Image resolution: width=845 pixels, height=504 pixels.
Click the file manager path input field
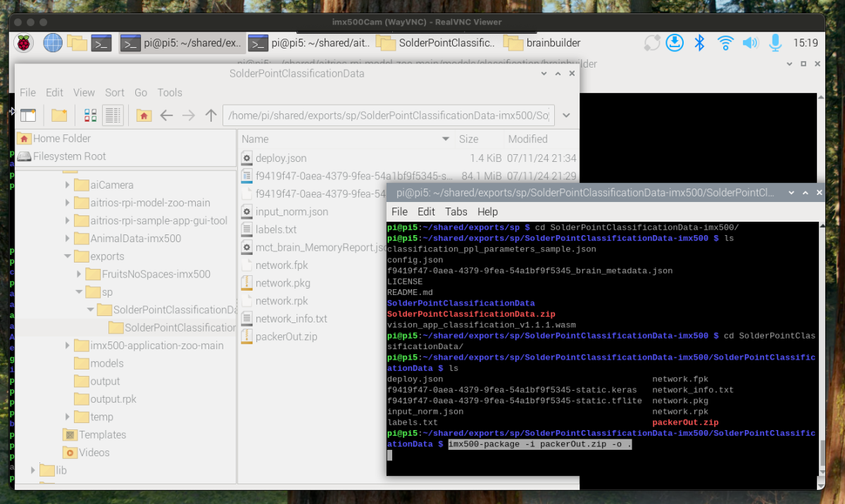click(x=389, y=115)
